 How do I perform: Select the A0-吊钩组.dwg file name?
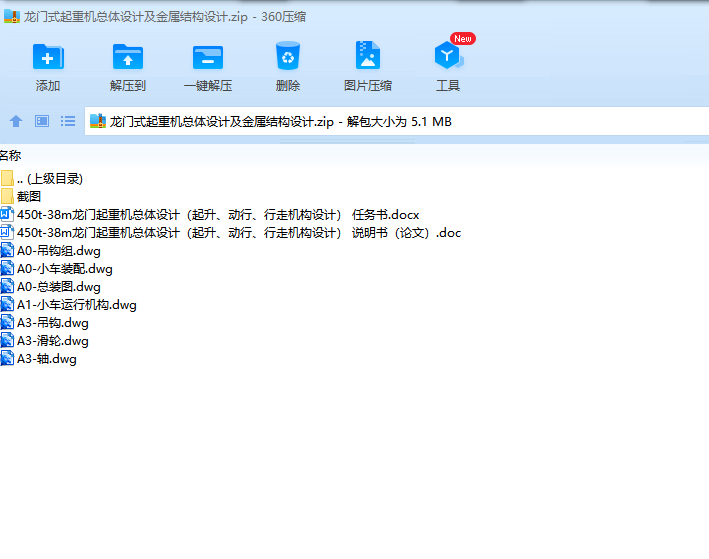[59, 251]
